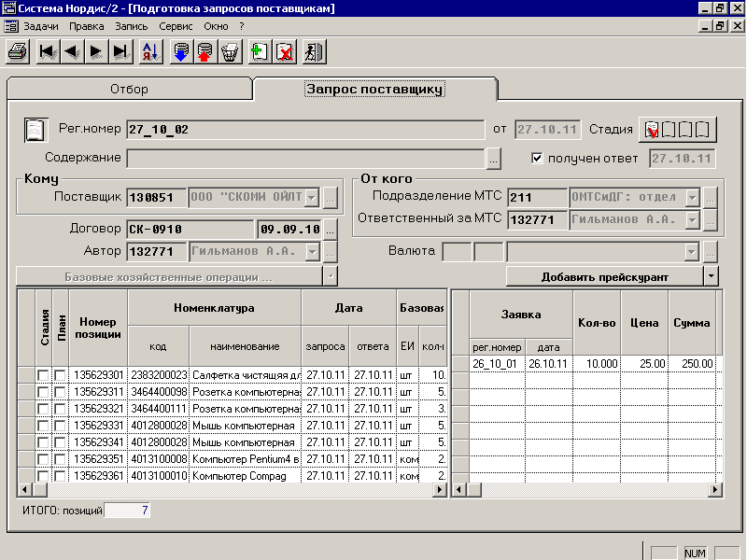Open ellipsis button beside Валюта
747x560 pixels.
click(710, 251)
